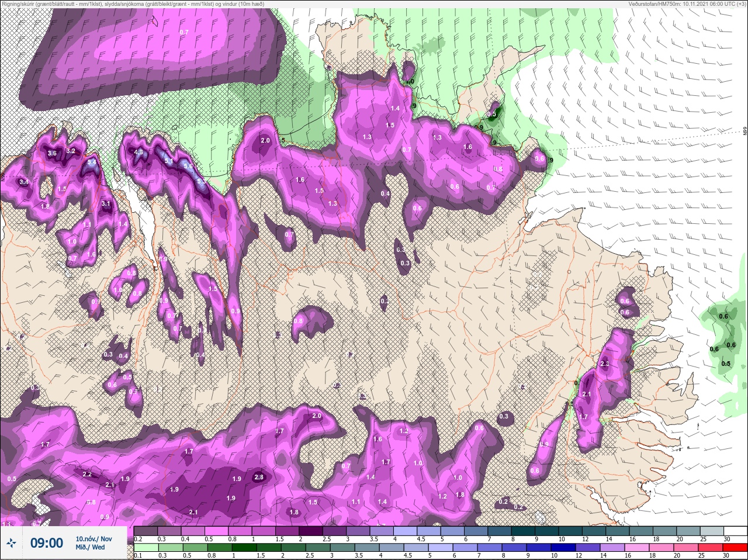Click the "Mið./ Wed" weekday text

[91, 547]
